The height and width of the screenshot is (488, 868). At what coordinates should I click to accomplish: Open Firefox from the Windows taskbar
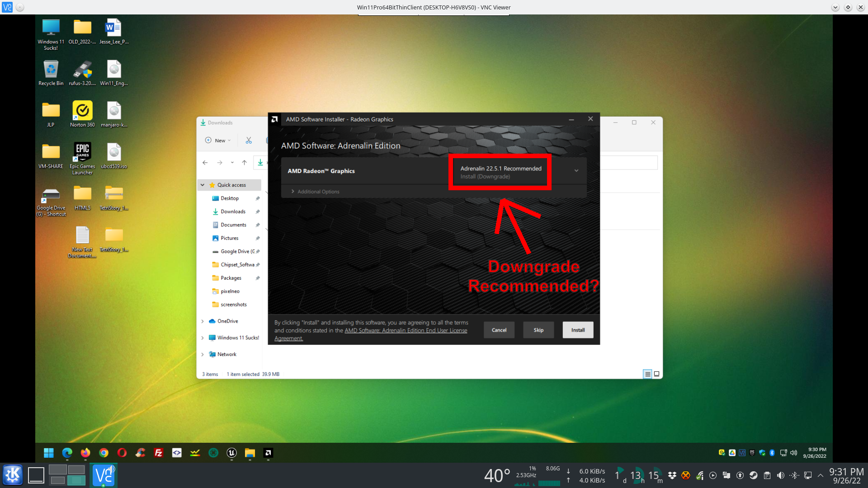tap(85, 453)
